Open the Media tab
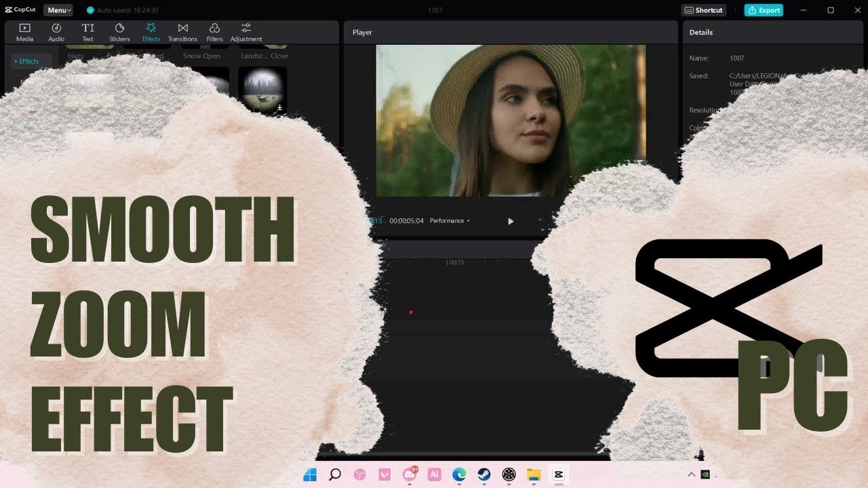868x488 pixels. [x=24, y=32]
